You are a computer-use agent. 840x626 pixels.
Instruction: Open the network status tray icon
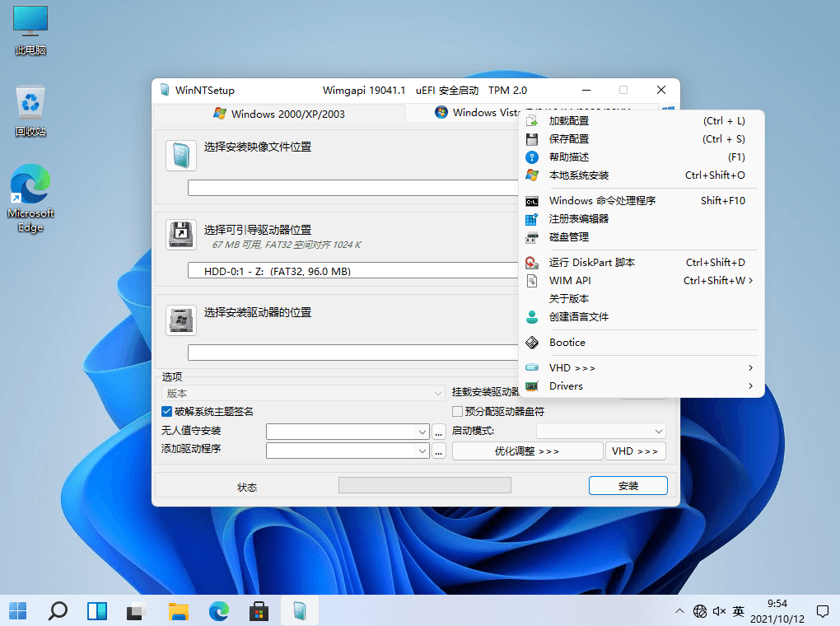click(700, 611)
